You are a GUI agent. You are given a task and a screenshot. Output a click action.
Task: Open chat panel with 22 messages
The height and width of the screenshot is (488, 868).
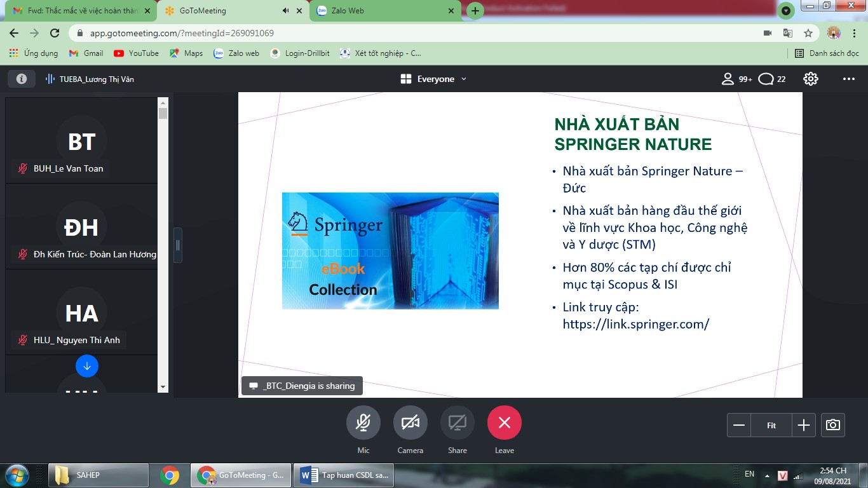tap(772, 79)
